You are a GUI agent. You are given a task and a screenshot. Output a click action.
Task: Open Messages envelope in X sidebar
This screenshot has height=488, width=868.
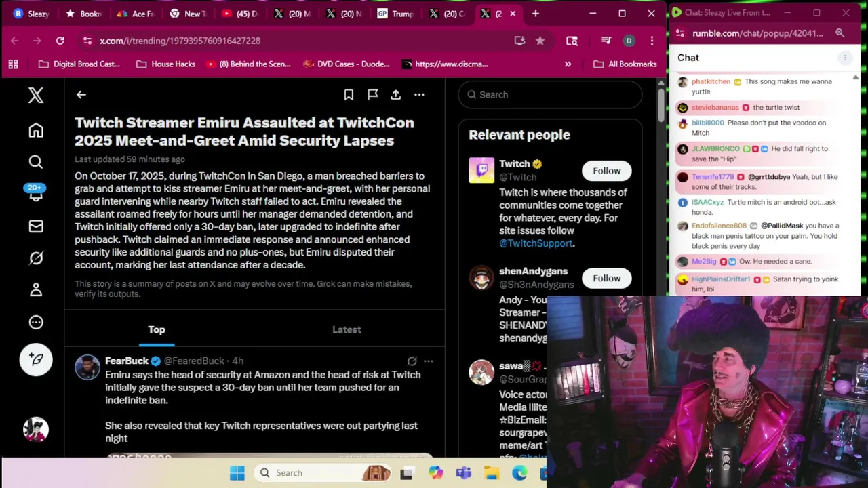(36, 226)
